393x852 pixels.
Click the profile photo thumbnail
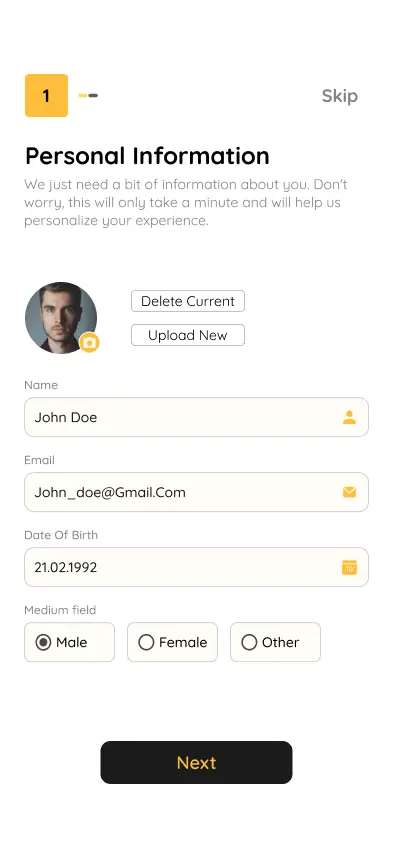point(61,318)
